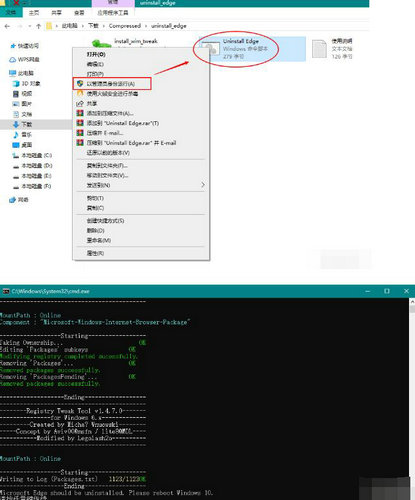Click the Quick access star icon
This screenshot has width=415, height=500.
(x=13, y=46)
